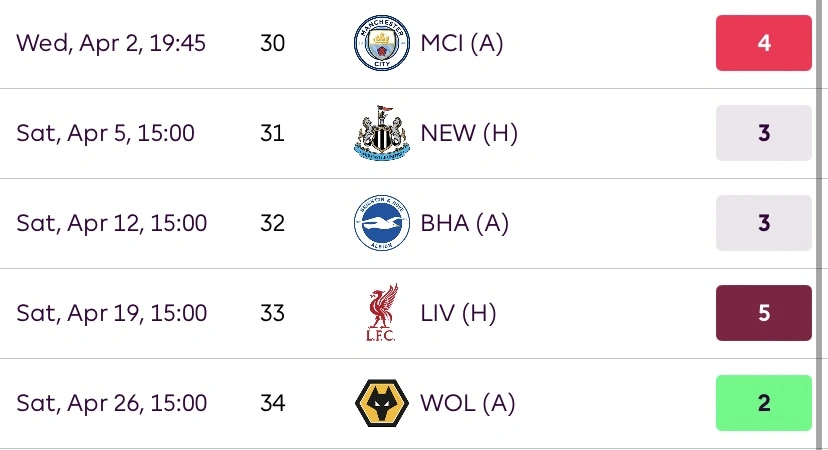This screenshot has width=828, height=450.
Task: Click the Brighton & Hove Albion crest
Action: coord(382,223)
